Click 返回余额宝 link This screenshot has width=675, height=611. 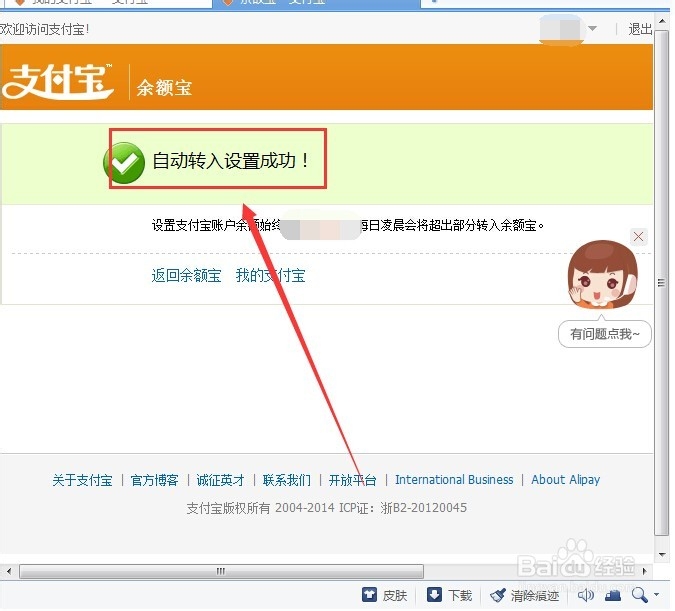click(x=186, y=275)
